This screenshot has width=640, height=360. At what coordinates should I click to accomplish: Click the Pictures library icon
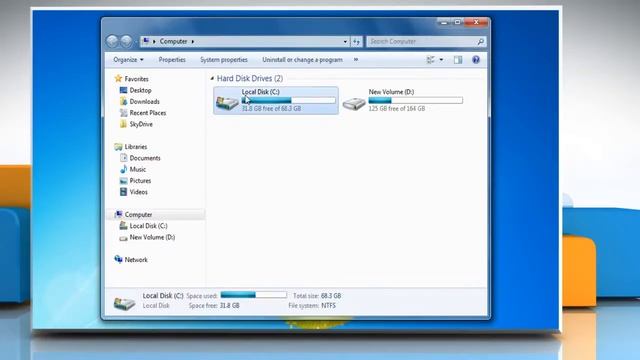(x=123, y=180)
